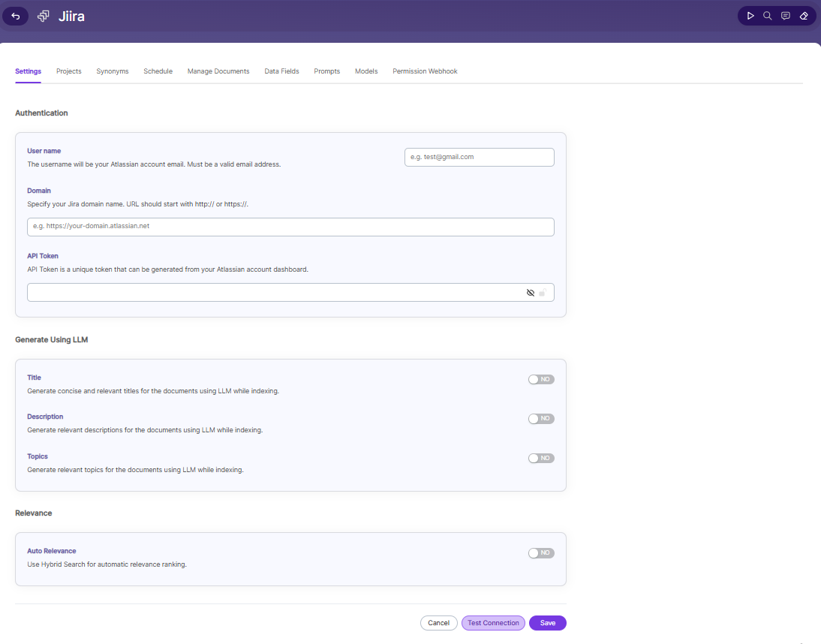Click the Jiira connector logo icon

(x=44, y=17)
